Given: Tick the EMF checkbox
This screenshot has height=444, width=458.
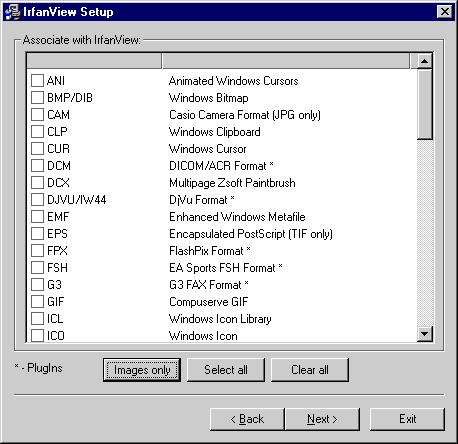Looking at the screenshot, I should [37, 217].
